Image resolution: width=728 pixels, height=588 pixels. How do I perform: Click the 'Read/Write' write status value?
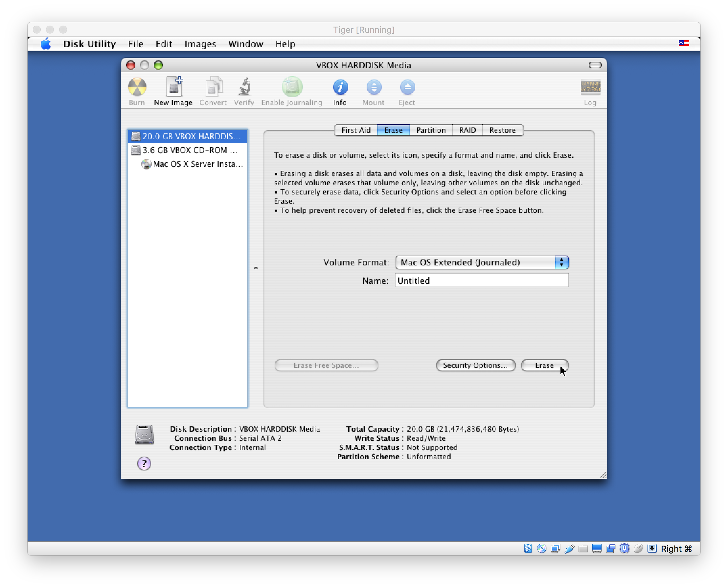pyautogui.click(x=426, y=438)
